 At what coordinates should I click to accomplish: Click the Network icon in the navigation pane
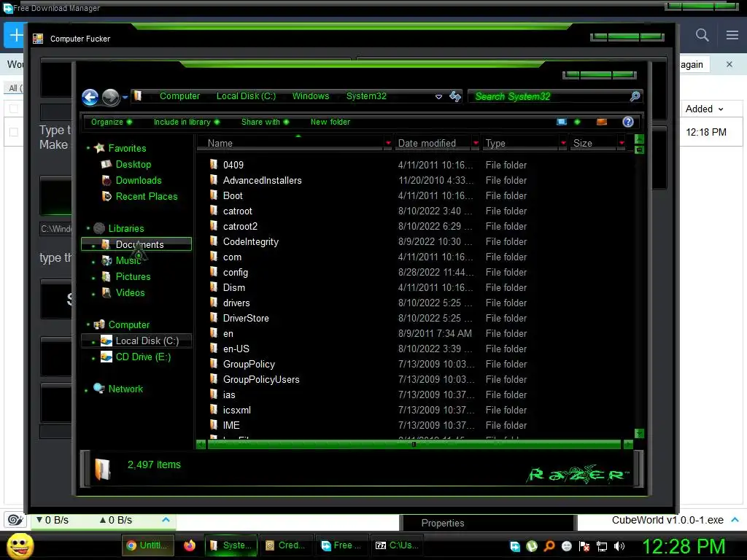point(99,389)
